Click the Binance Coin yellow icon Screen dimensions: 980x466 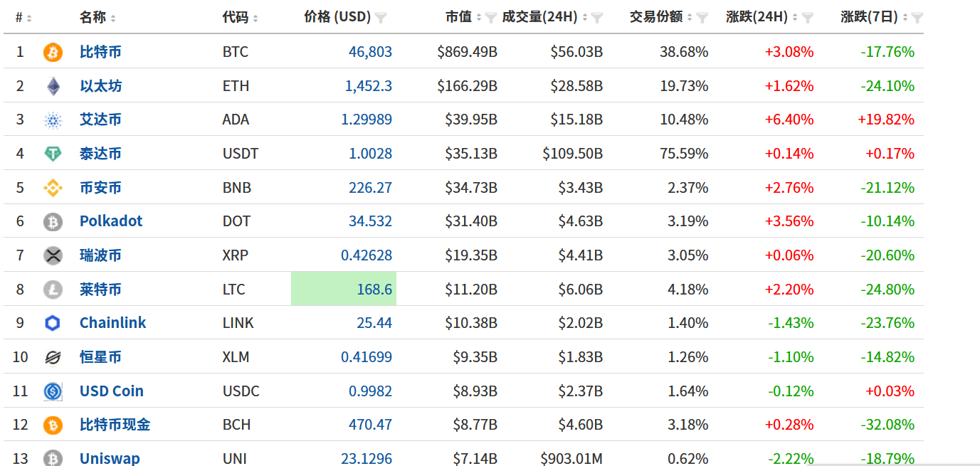point(53,188)
